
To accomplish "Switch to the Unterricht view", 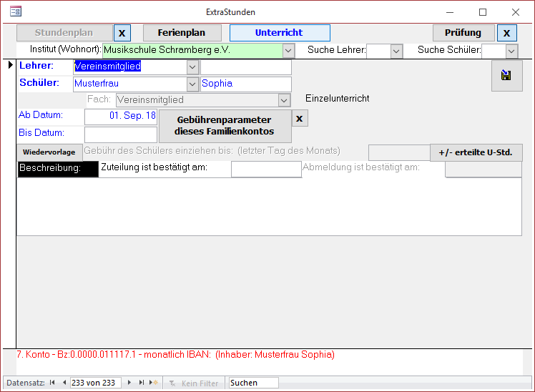I will [279, 33].
